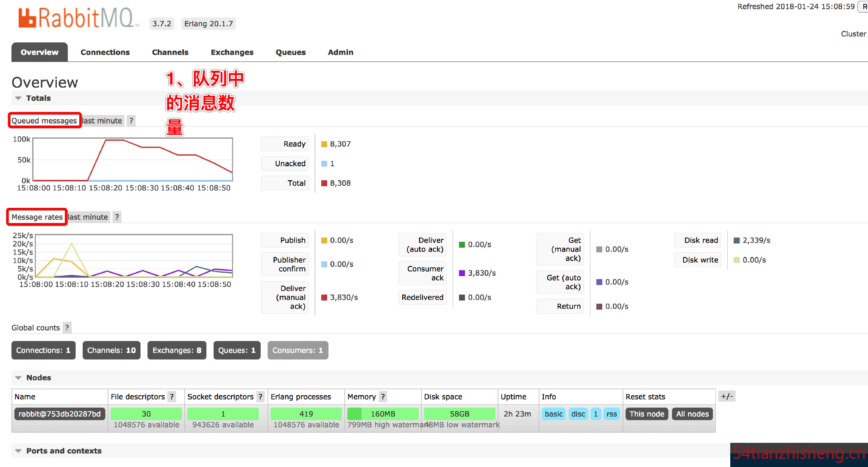The width and height of the screenshot is (868, 467).
Task: Click the help icon beside Message rates
Action: point(117,217)
